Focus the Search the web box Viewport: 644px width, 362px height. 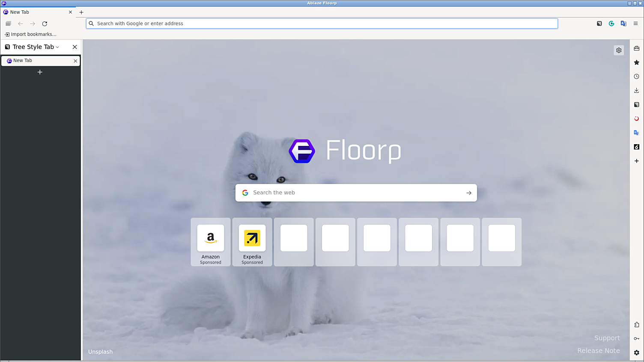pyautogui.click(x=355, y=193)
